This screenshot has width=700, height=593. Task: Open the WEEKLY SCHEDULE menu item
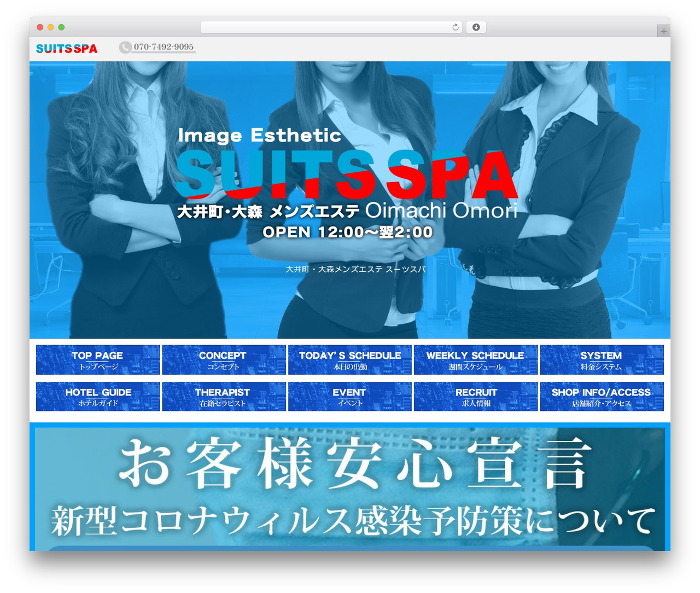(476, 360)
